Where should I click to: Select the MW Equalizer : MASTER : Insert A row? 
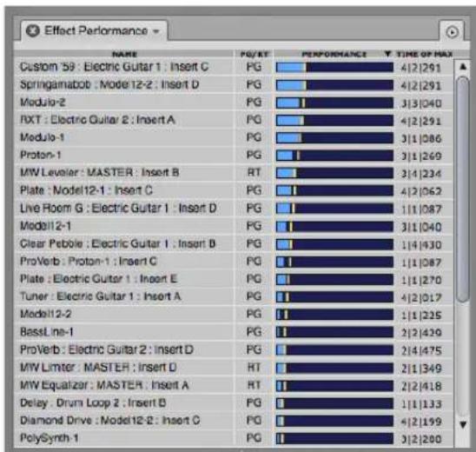(234, 385)
